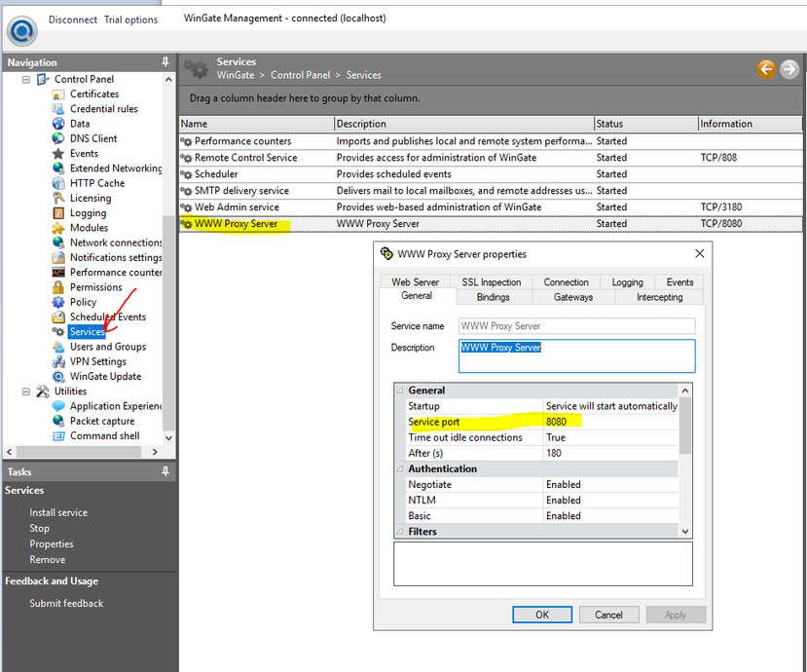The width and height of the screenshot is (807, 672).
Task: Click the Description text field
Action: coord(576,355)
